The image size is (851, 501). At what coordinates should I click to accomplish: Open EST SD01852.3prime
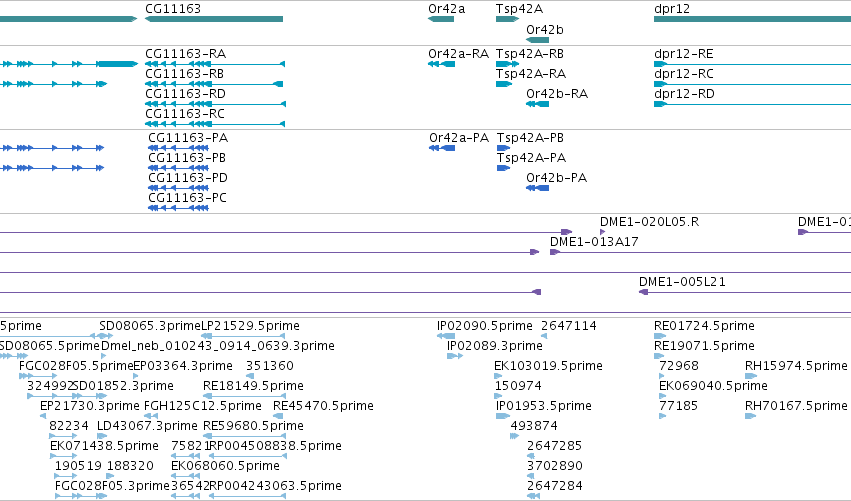coord(123,386)
